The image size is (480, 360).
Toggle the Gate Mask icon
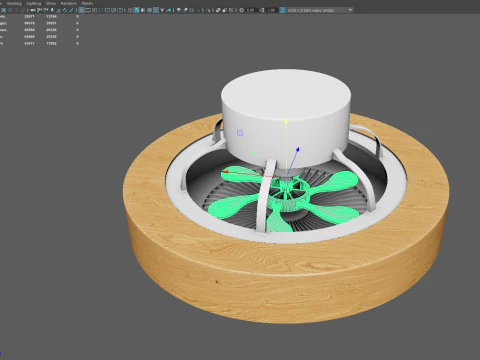coord(101,10)
